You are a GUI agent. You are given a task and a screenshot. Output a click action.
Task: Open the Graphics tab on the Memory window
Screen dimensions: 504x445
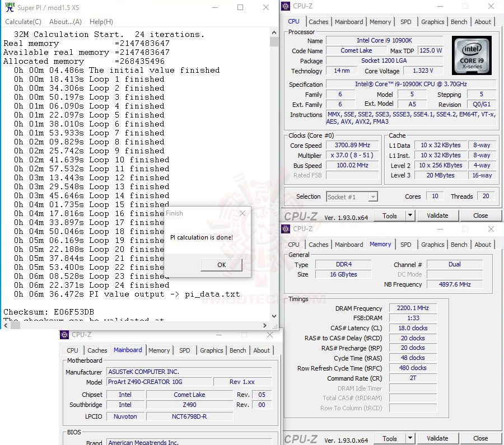[432, 244]
